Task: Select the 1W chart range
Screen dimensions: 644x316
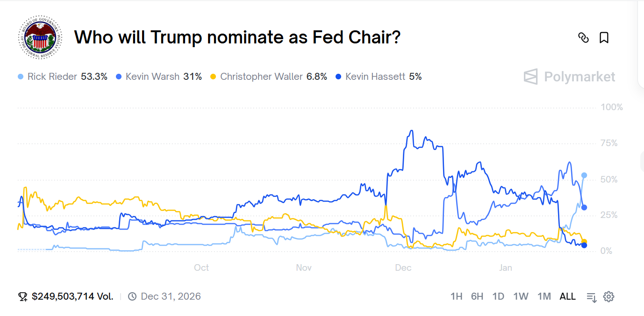Action: 521,296
